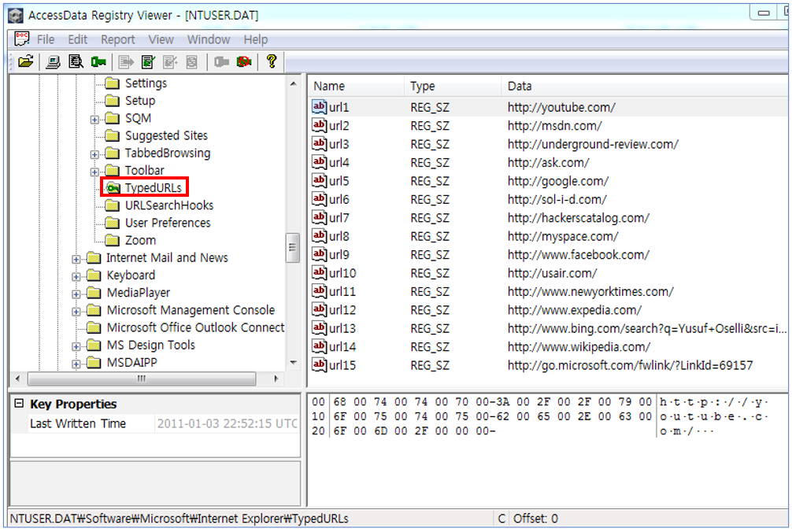The height and width of the screenshot is (532, 792).
Task: Click the Settings folder icon
Action: pyautogui.click(x=112, y=83)
